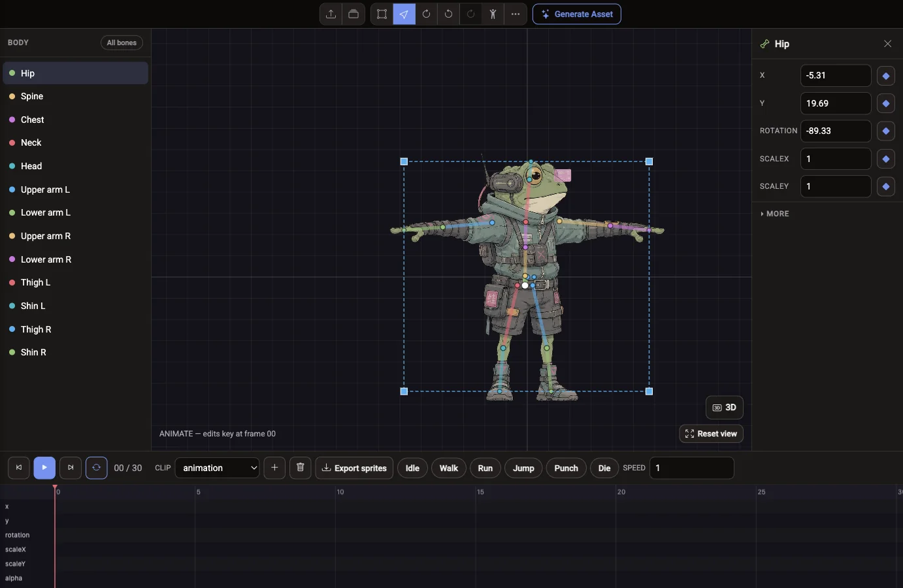Select the Upper arm L bone

click(76, 189)
